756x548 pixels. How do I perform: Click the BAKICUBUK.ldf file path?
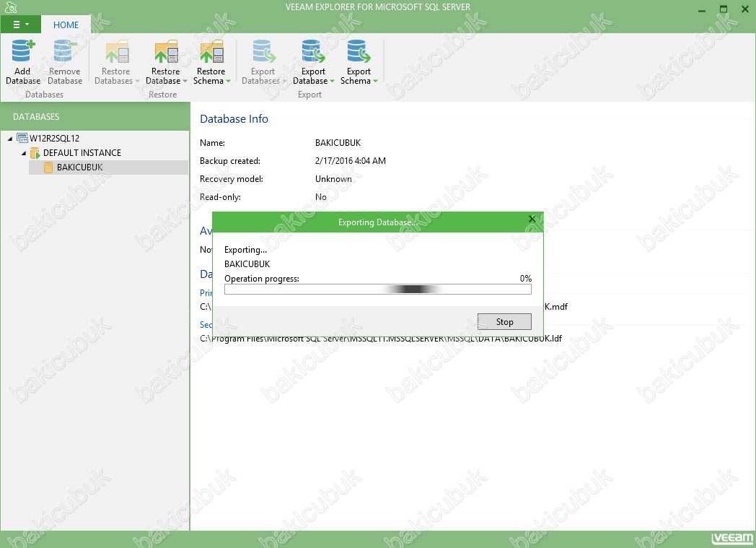tap(381, 339)
